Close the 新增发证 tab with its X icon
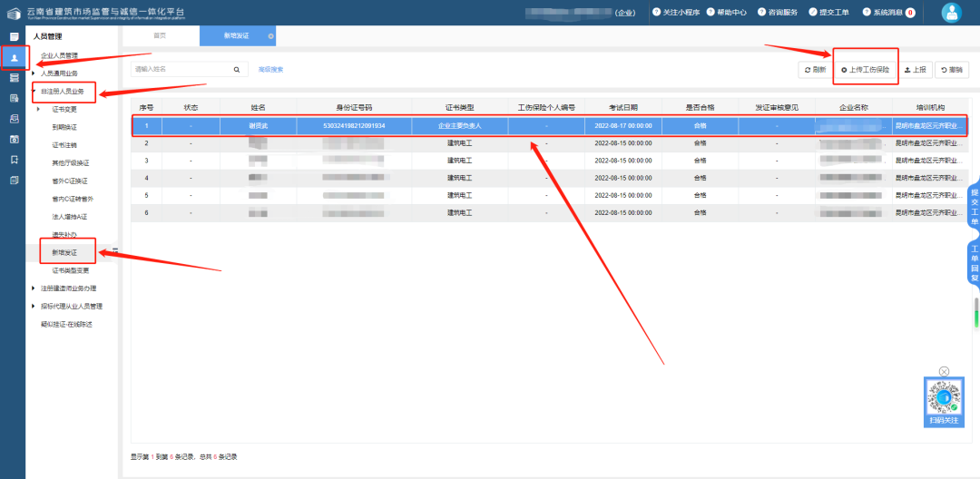 270,35
